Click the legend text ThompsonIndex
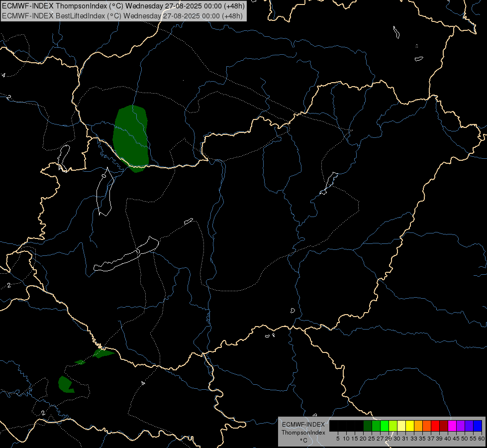 [303, 433]
